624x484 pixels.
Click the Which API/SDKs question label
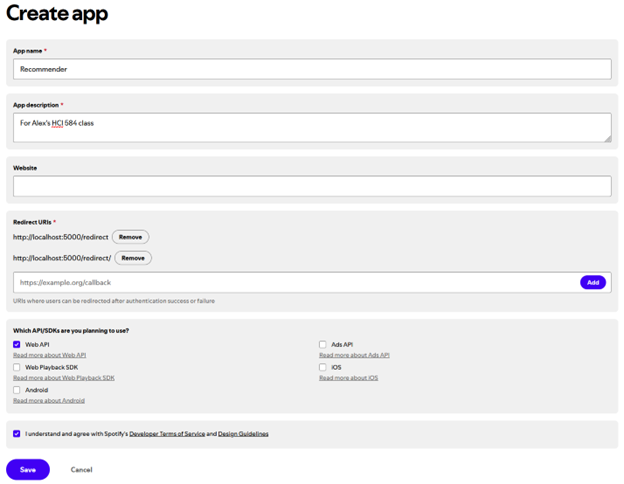71,331
